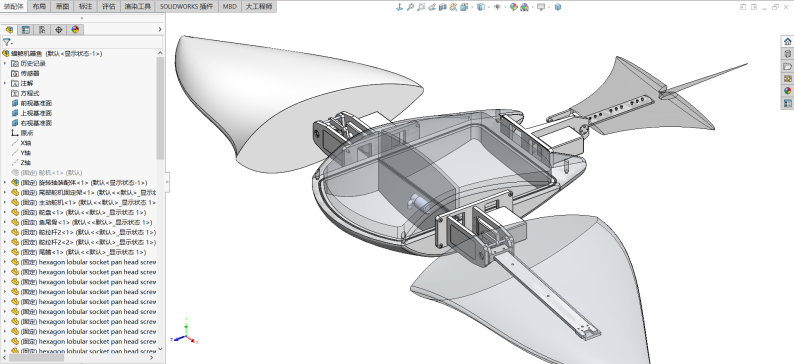The width and height of the screenshot is (794, 364).
Task: Expand the 尾部舵机固定架<1> node
Action: click(x=5, y=192)
